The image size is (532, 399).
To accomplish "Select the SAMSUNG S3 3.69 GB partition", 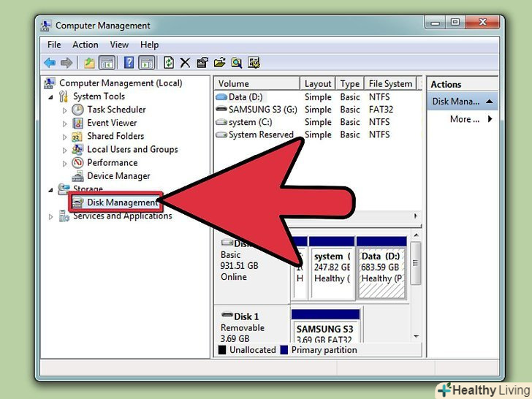I will coord(325,327).
